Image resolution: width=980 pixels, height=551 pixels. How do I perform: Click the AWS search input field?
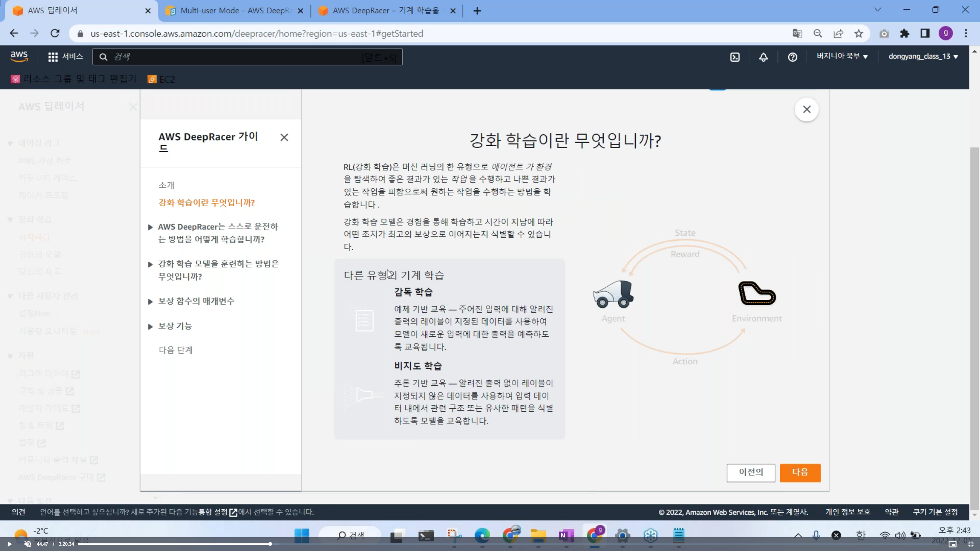pos(237,57)
